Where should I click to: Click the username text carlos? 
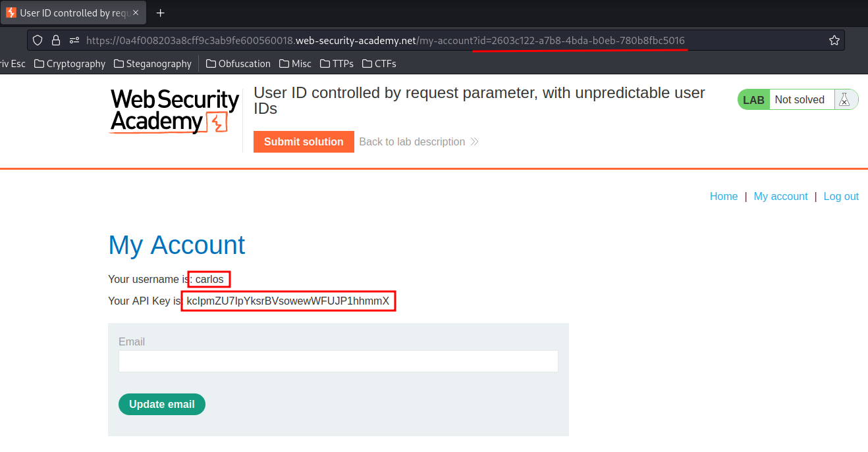point(209,279)
